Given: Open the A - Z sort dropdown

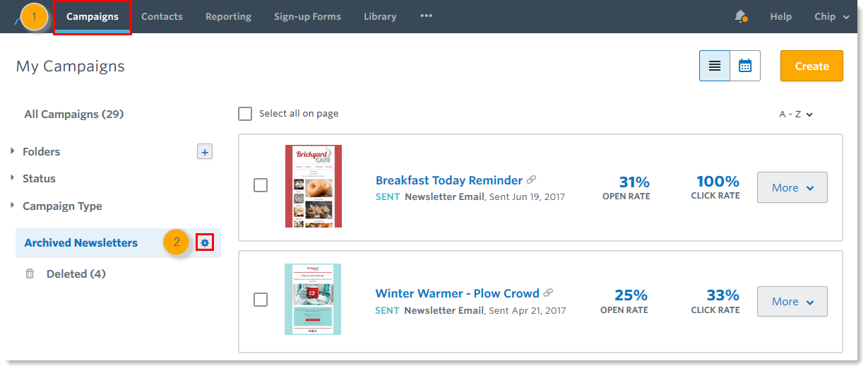Looking at the screenshot, I should [x=796, y=114].
